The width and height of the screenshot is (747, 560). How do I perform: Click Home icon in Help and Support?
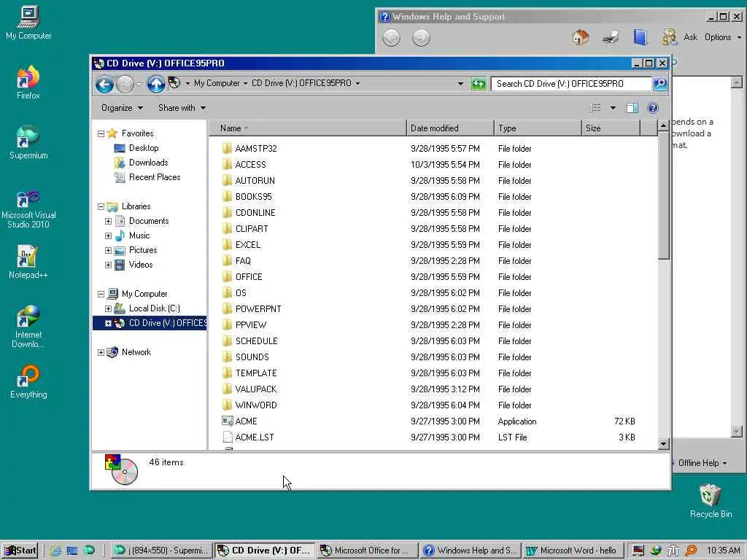click(x=580, y=37)
